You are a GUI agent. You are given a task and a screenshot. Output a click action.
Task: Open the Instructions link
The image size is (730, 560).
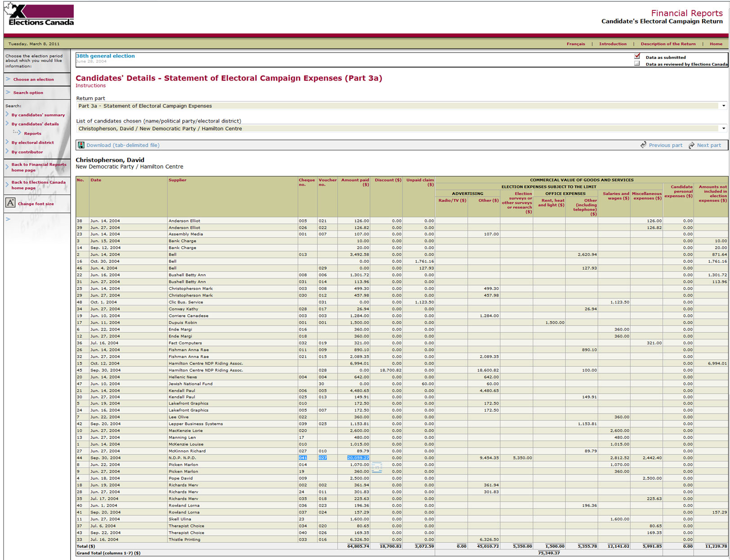point(90,86)
